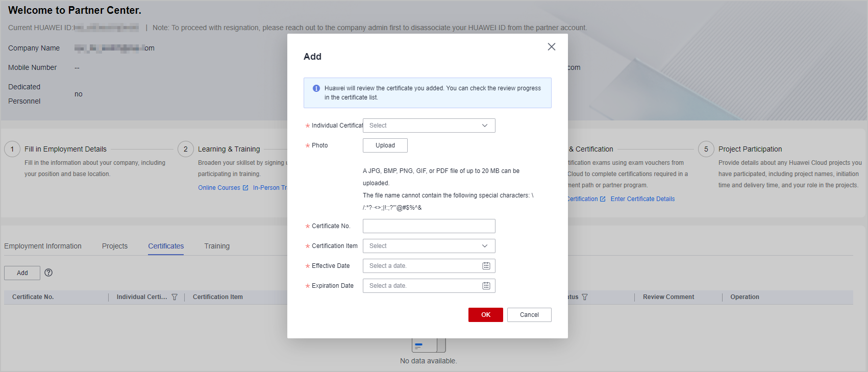
Task: Click the Welcome to Partner Center heading
Action: (x=75, y=10)
